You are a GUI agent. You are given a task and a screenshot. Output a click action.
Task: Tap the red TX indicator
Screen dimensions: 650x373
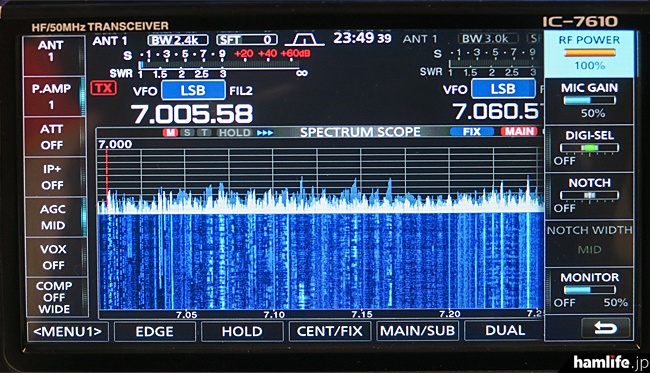pyautogui.click(x=104, y=88)
